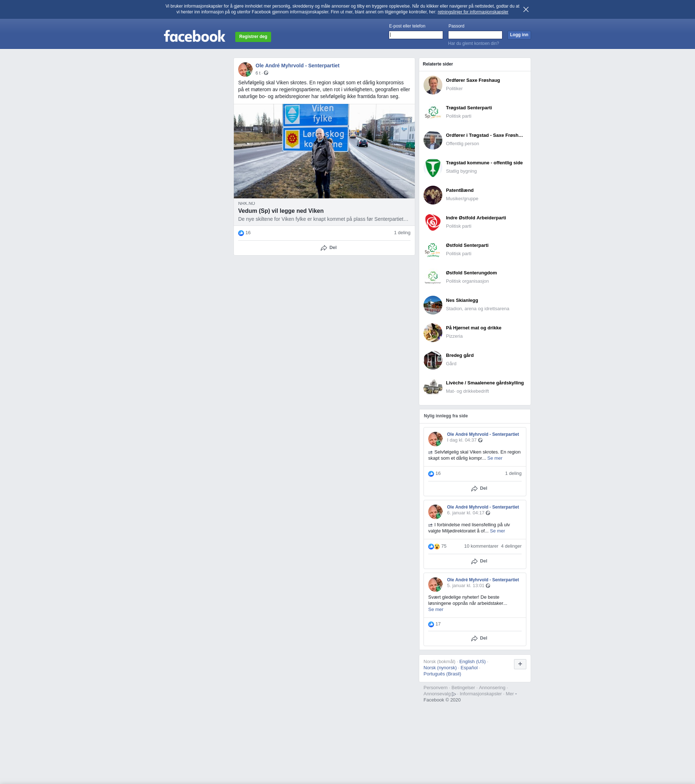Image resolution: width=695 pixels, height=784 pixels.
Task: Click the like reaction icon beside 16 in main post
Action: coord(241,233)
